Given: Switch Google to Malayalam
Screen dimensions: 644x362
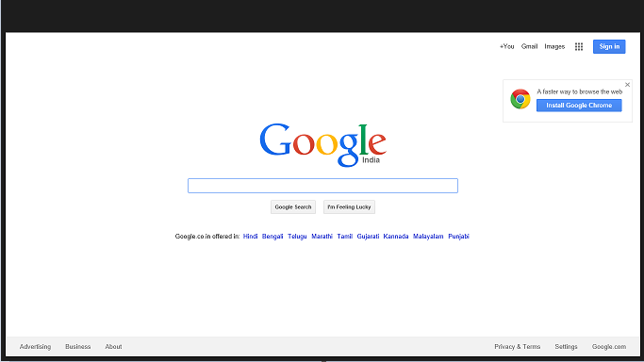Looking at the screenshot, I should pyautogui.click(x=428, y=237).
